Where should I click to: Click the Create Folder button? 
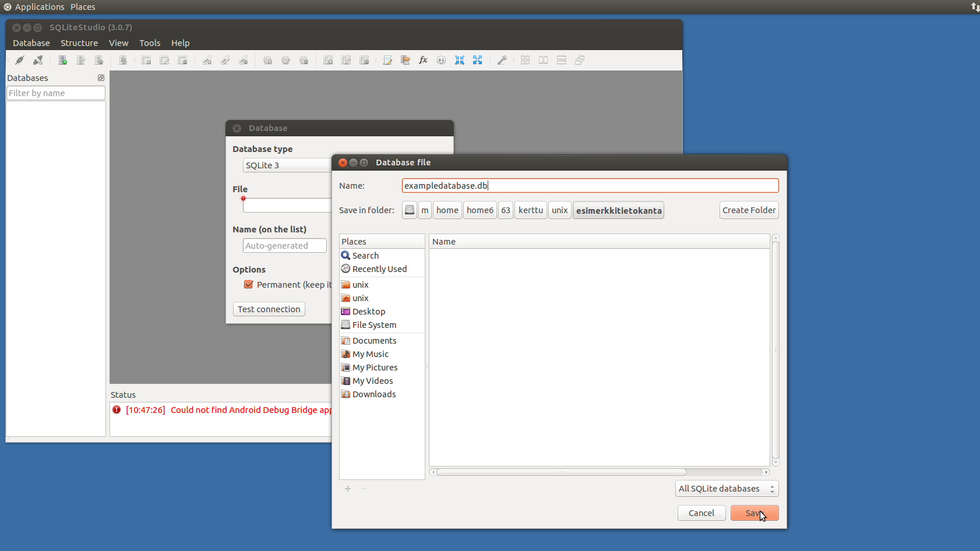(749, 210)
